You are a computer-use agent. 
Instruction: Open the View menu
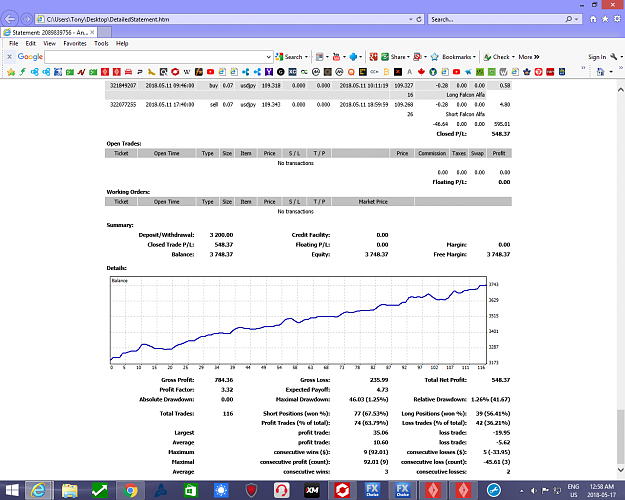(x=49, y=43)
